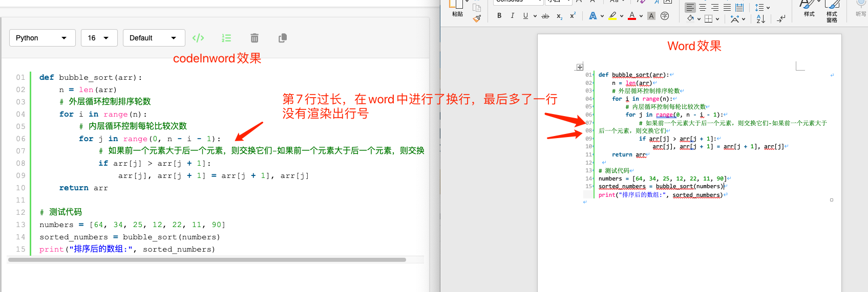868x292 pixels.
Task: Toggle Bold formatting in Word
Action: coord(499,16)
